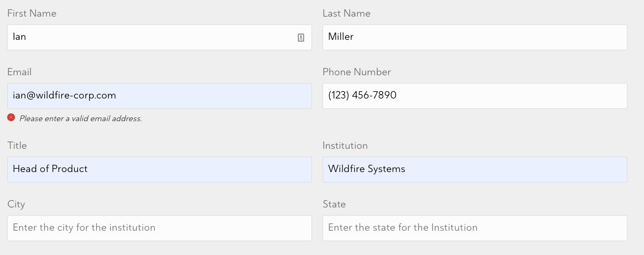Screen dimensions: 644x255
Task: Click the empty City input field
Action: point(159,228)
